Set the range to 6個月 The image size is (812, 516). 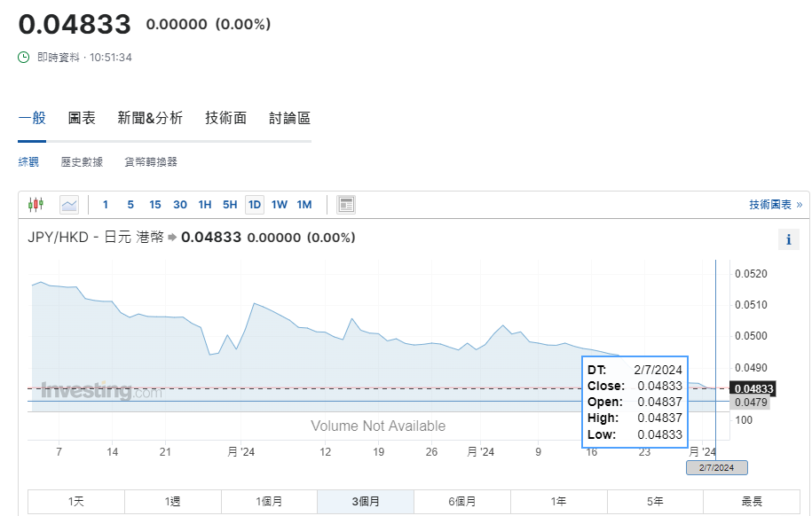tap(461, 502)
